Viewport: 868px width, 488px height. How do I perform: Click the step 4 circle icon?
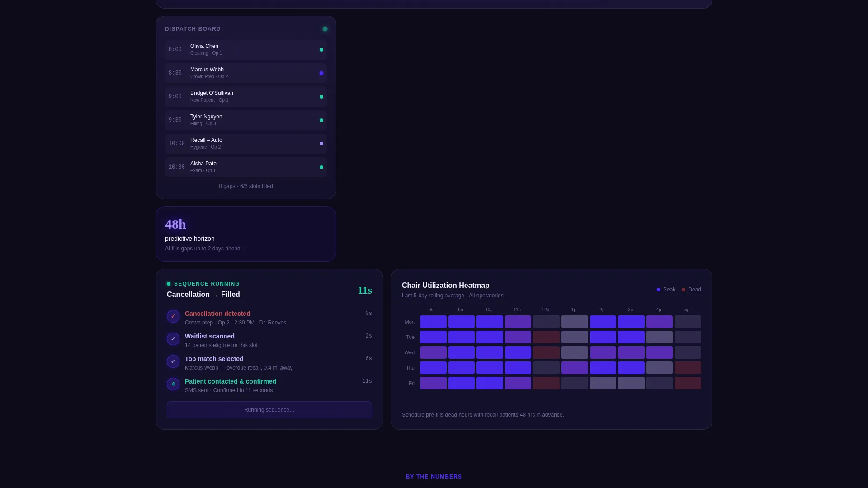pyautogui.click(x=173, y=384)
